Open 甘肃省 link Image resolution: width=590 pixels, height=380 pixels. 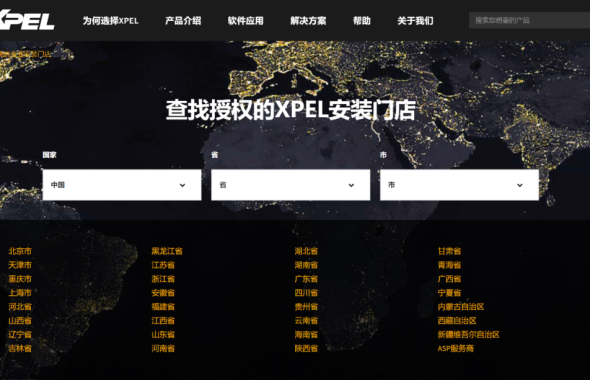[x=449, y=251]
